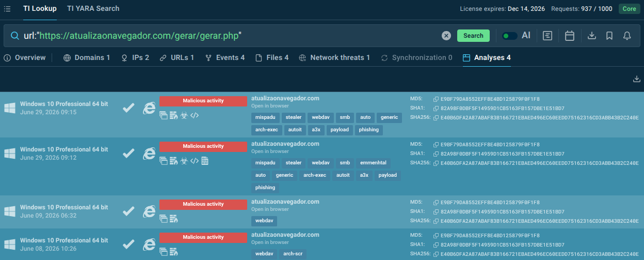644x260 pixels.
Task: Toggle the AI search switch
Action: (510, 36)
